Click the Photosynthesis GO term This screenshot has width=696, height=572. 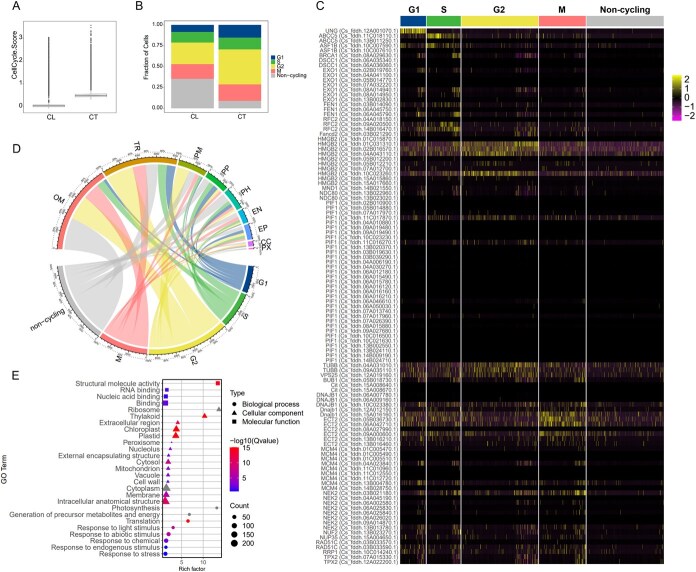click(x=135, y=508)
